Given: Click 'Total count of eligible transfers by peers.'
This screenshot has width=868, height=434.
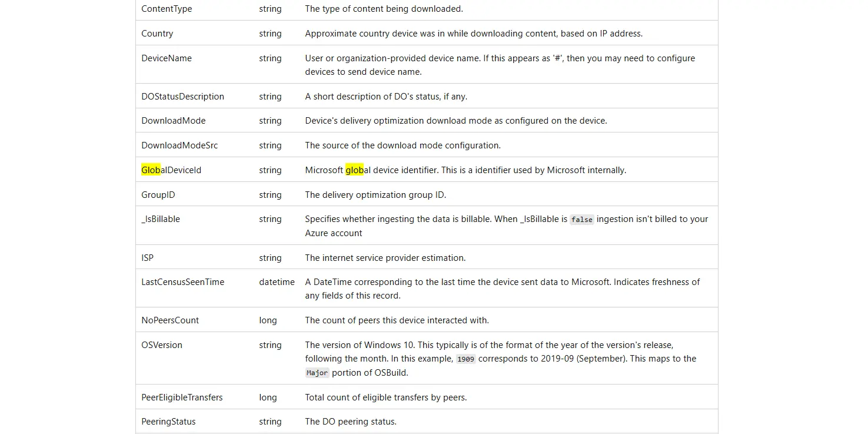Looking at the screenshot, I should (x=385, y=397).
